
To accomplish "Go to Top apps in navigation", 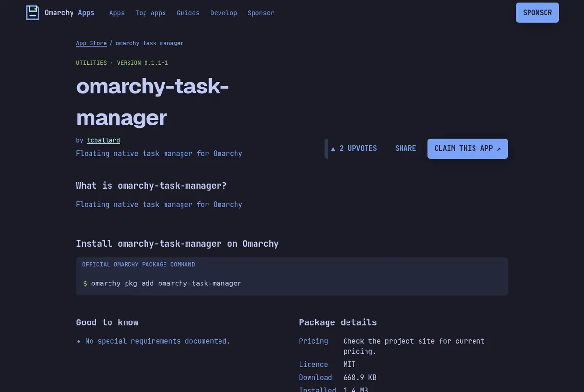I will click(150, 13).
